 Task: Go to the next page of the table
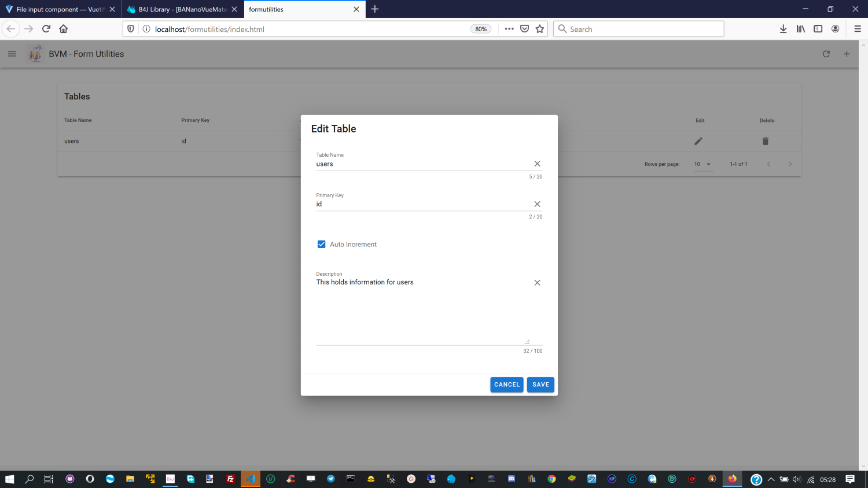[x=790, y=164]
